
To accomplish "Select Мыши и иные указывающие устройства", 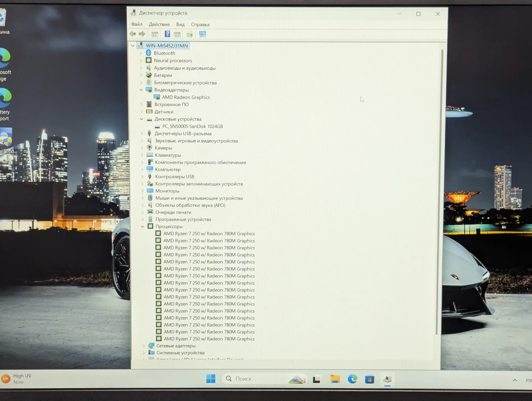I will (199, 198).
